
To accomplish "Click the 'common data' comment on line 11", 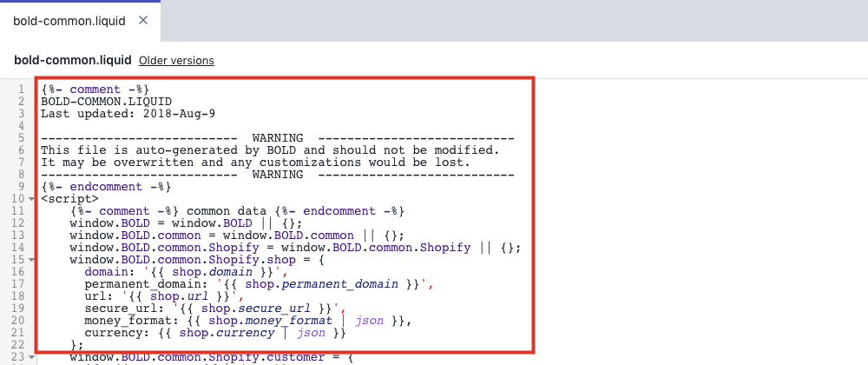I will coord(238,211).
